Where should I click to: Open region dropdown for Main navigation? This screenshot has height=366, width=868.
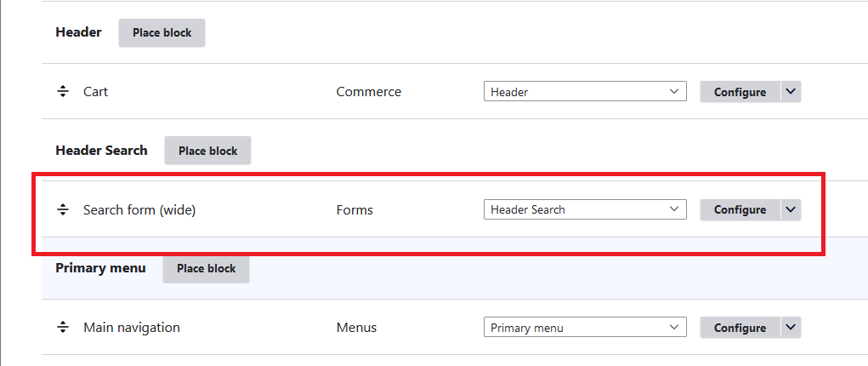click(584, 328)
